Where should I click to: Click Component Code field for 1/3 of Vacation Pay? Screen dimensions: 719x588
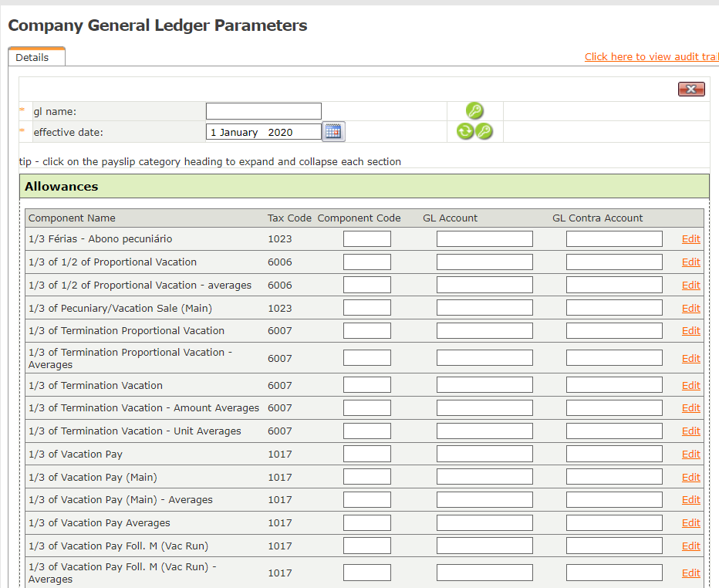click(x=367, y=455)
